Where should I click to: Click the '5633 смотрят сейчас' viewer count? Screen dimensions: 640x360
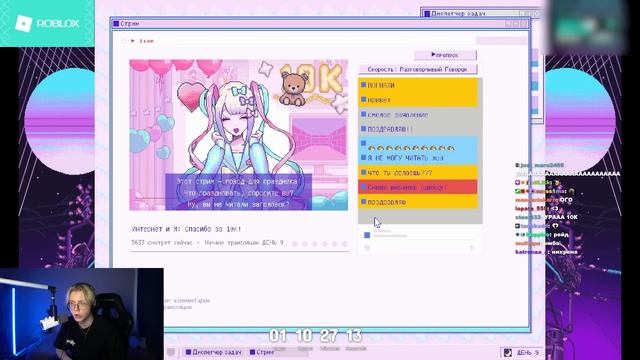(x=162, y=242)
